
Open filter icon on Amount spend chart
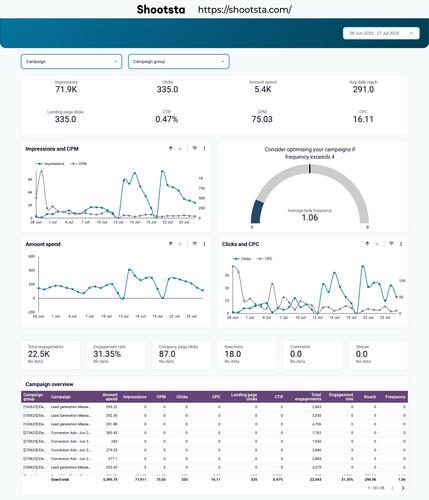click(195, 244)
